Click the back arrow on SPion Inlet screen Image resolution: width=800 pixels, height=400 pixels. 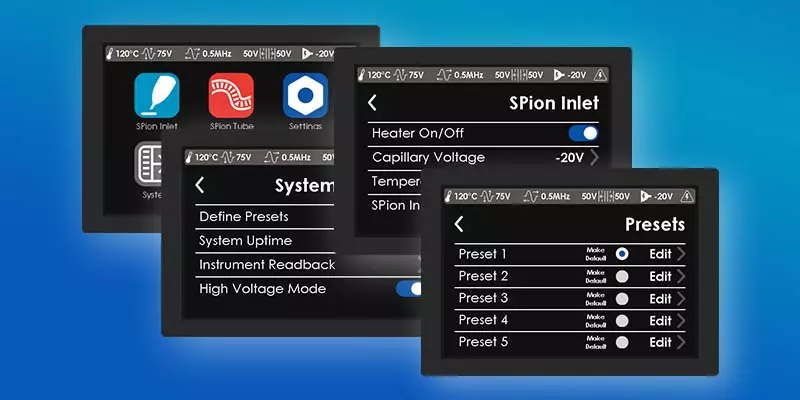pyautogui.click(x=373, y=103)
